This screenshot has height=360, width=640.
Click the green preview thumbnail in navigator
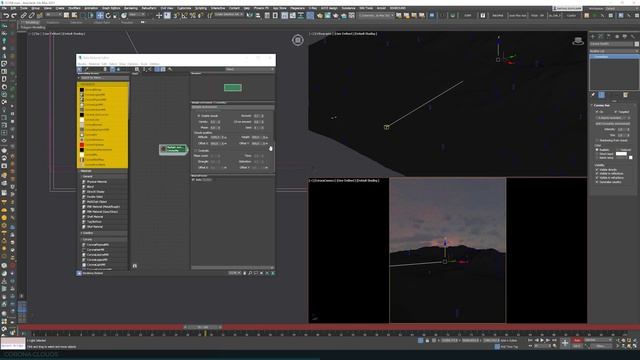233,87
